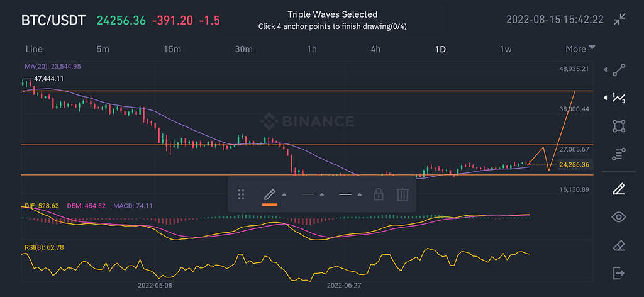The image size is (644, 297).
Task: Delete drawing with the trash icon
Action: 402,194
